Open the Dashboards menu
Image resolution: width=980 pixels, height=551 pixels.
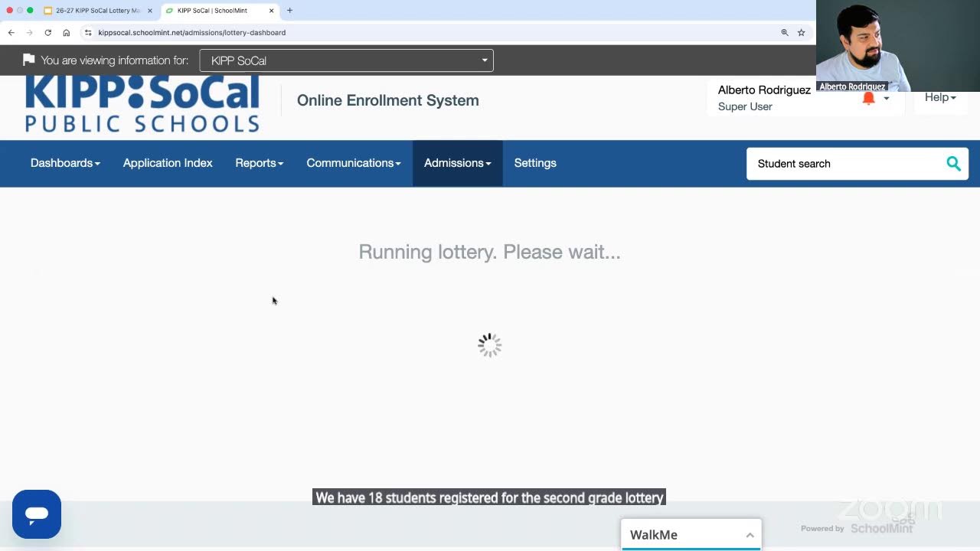pyautogui.click(x=65, y=163)
